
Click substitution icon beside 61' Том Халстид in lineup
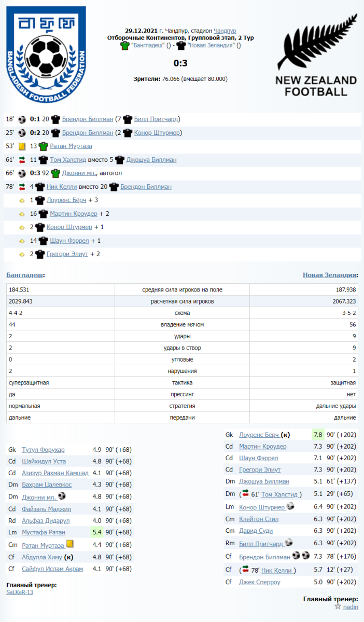[245, 493]
